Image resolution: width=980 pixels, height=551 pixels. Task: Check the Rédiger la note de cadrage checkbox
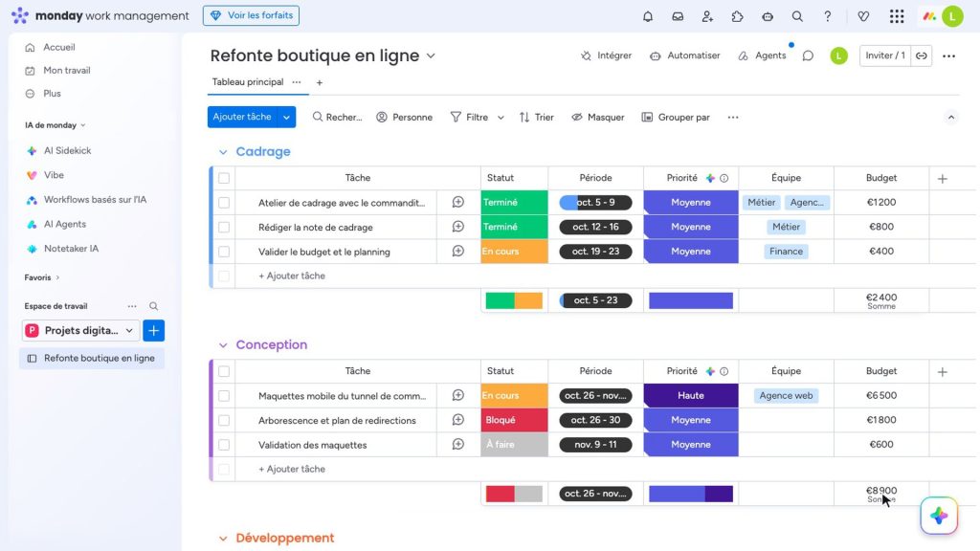click(x=224, y=227)
